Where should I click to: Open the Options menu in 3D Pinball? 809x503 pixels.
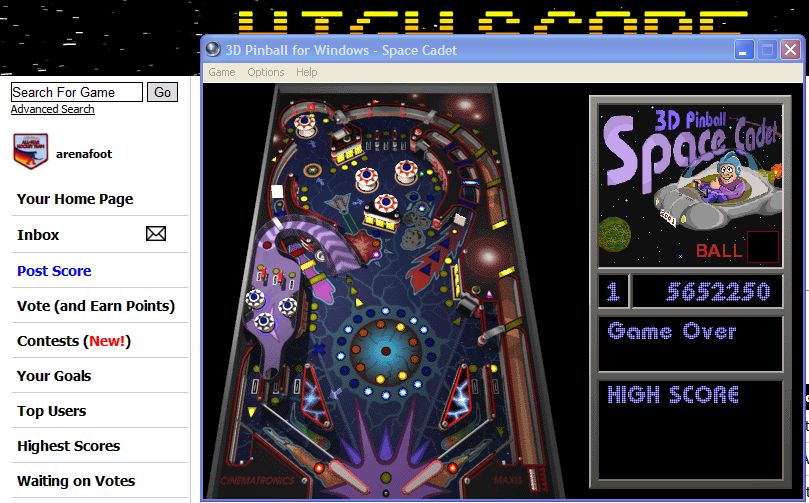pos(266,72)
